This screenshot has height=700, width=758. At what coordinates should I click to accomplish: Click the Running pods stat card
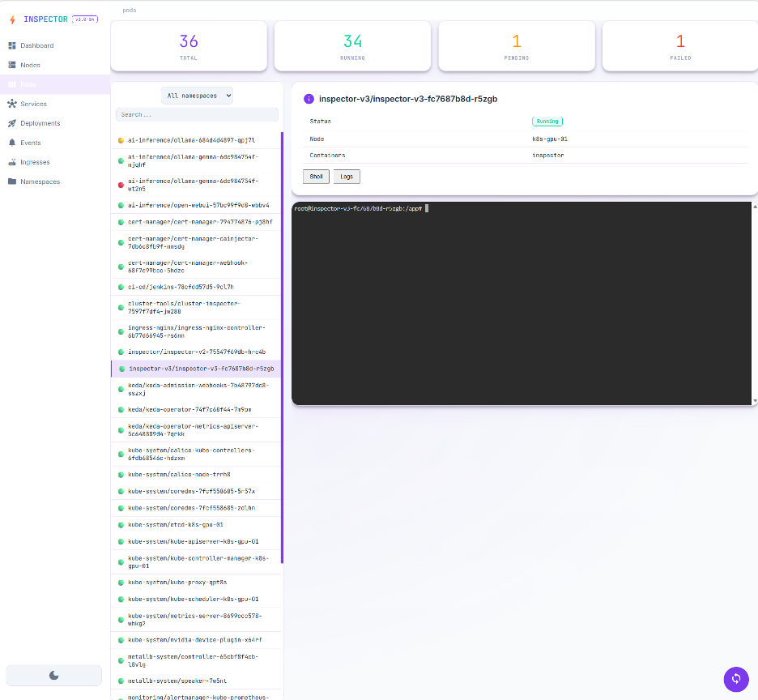click(x=352, y=46)
